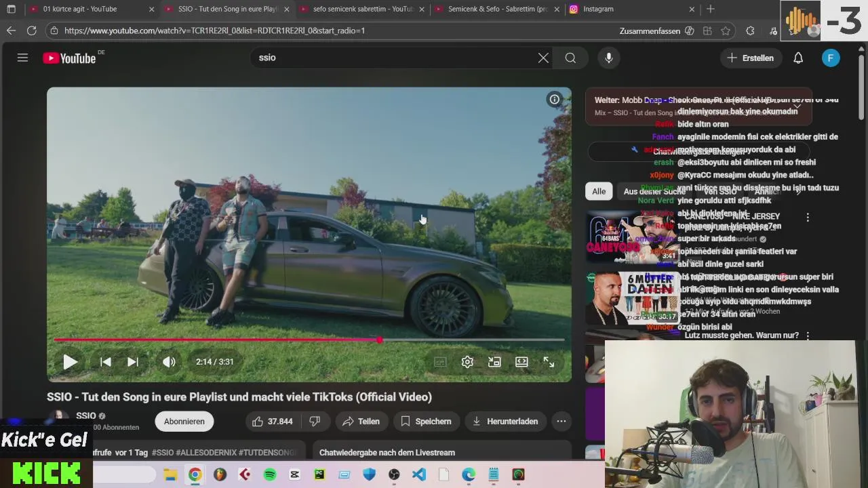Like the video with 37.844 likes
The height and width of the screenshot is (488, 868).
point(273,421)
